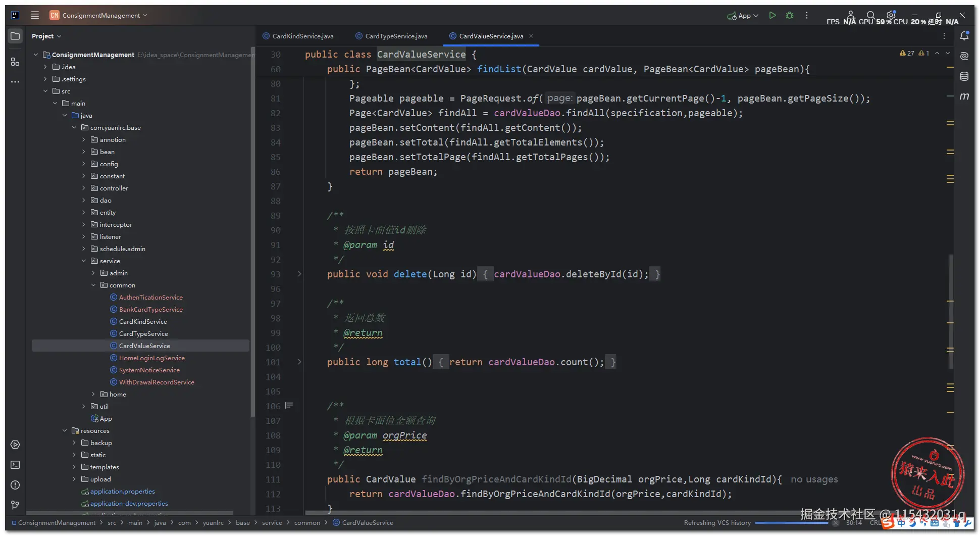Screen dimensions: 980x536
Task: Expand the folded delete method on line 93
Action: pos(299,274)
